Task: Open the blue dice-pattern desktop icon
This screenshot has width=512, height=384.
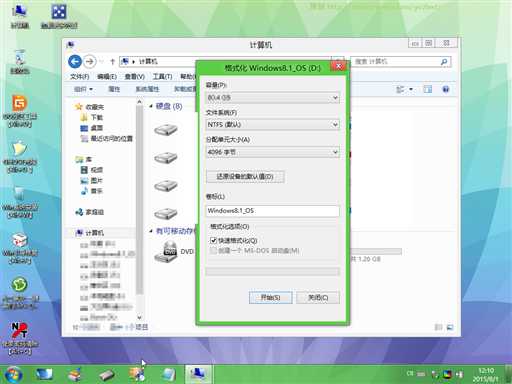Action: tap(59, 16)
